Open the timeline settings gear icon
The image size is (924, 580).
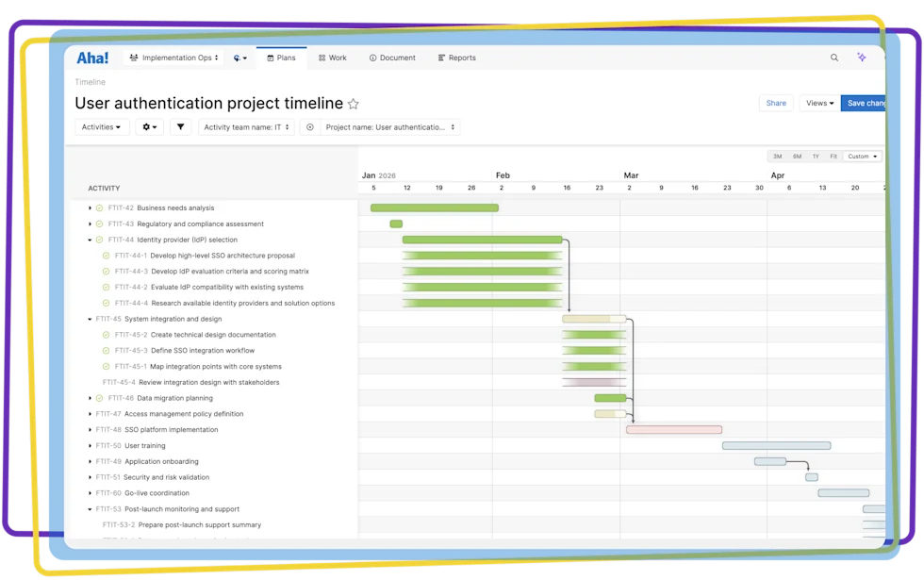147,126
